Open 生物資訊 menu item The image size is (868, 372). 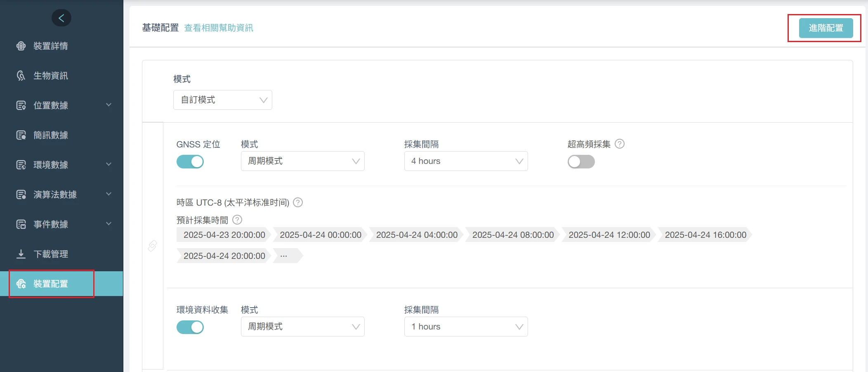point(61,76)
